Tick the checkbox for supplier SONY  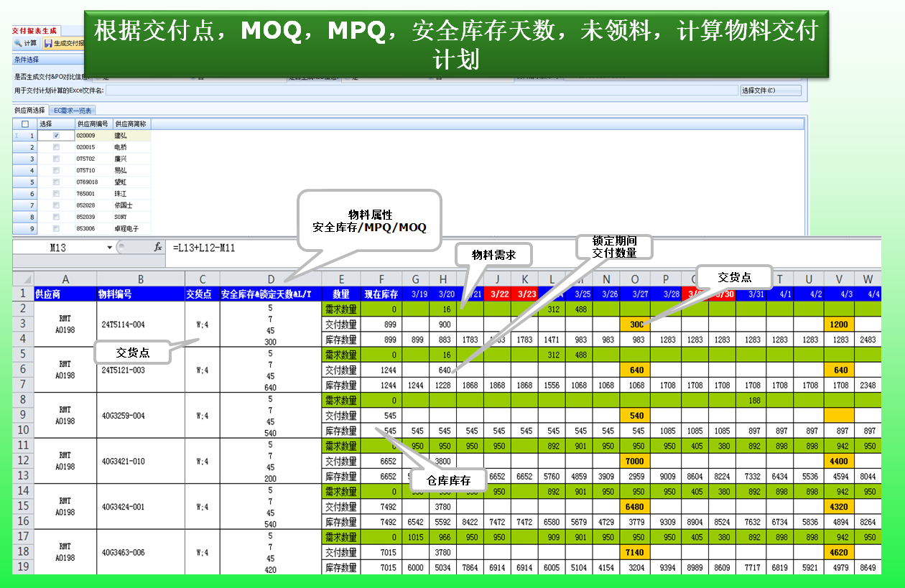pyautogui.click(x=56, y=217)
